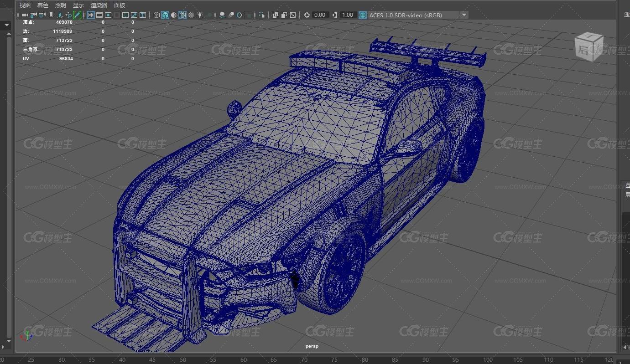Switch to Smooth Shade All cube icon
This screenshot has height=364, width=630.
165,15
